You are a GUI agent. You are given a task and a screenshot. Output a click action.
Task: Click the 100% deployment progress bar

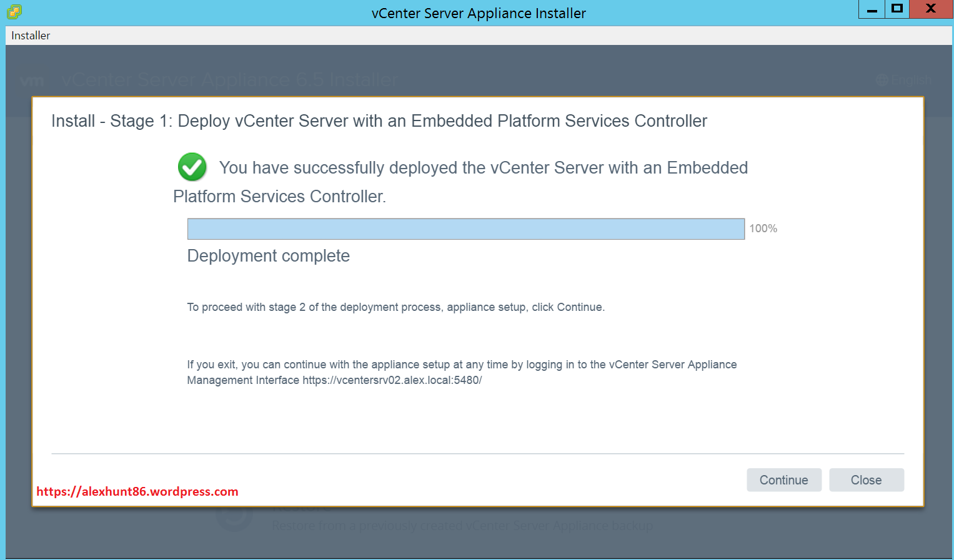(x=465, y=228)
